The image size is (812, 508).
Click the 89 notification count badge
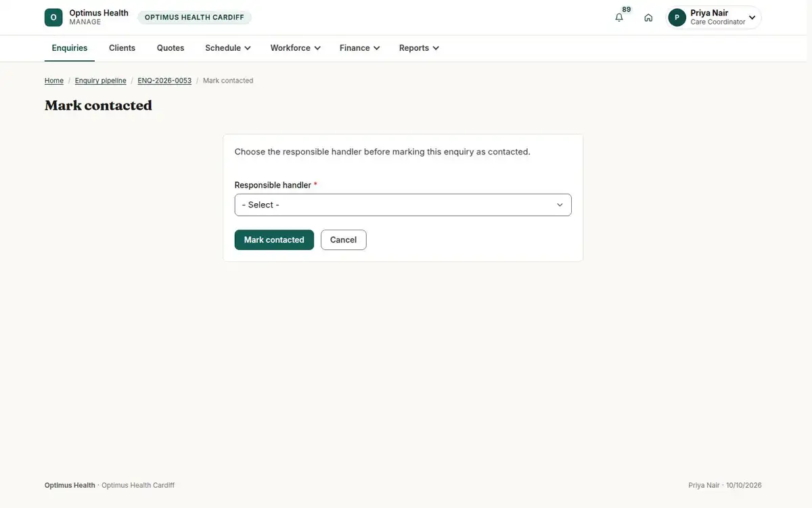[x=627, y=9]
